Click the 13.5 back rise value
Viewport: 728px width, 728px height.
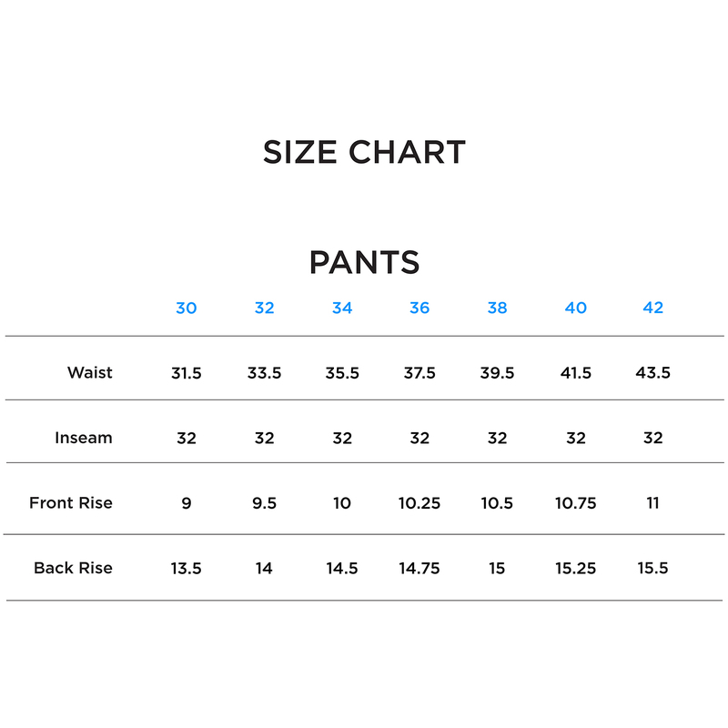click(x=186, y=569)
